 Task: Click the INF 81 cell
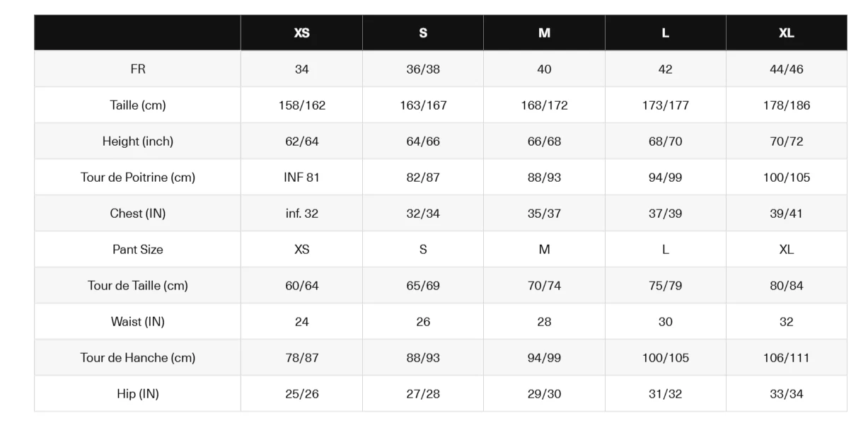click(x=301, y=178)
